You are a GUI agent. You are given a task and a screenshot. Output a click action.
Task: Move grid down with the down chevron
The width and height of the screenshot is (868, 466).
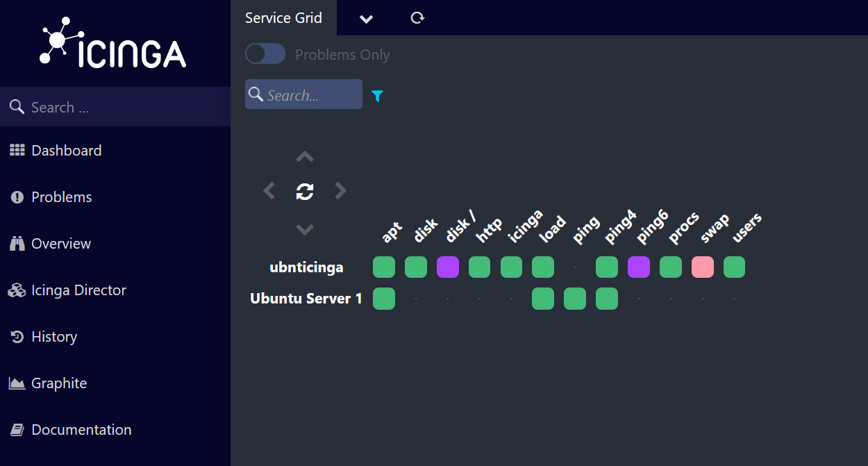pyautogui.click(x=305, y=229)
